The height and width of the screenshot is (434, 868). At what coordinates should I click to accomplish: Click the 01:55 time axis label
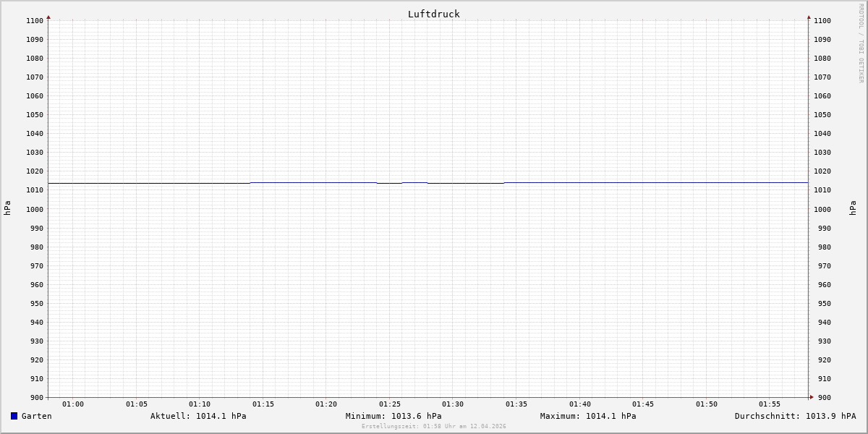click(x=770, y=404)
